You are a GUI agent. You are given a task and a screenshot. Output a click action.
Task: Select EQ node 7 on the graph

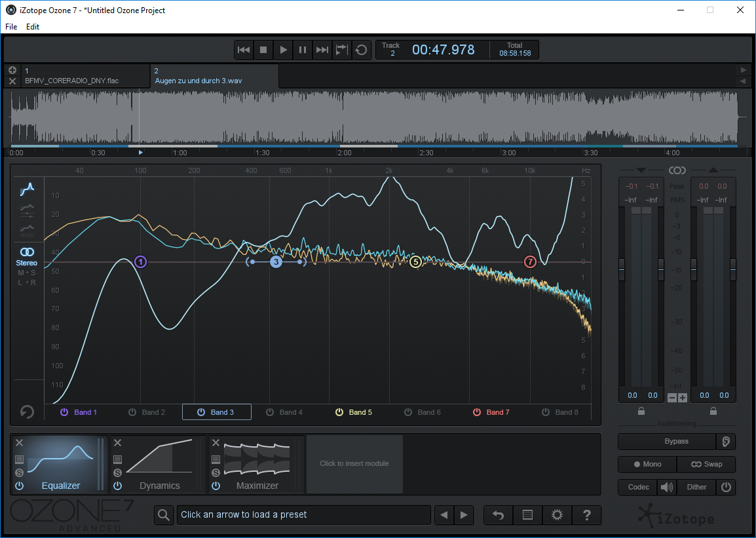530,261
